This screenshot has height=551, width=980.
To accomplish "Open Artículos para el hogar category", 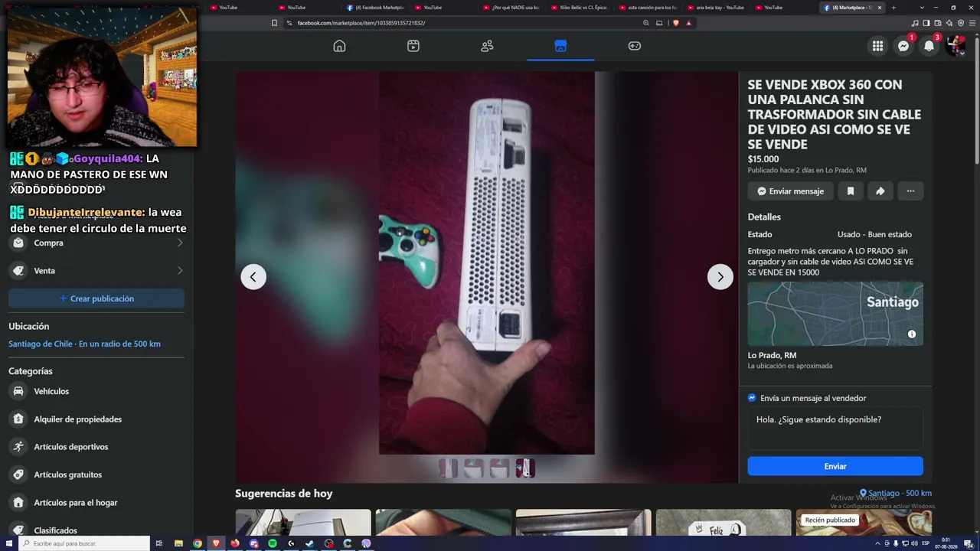I will (x=96, y=503).
